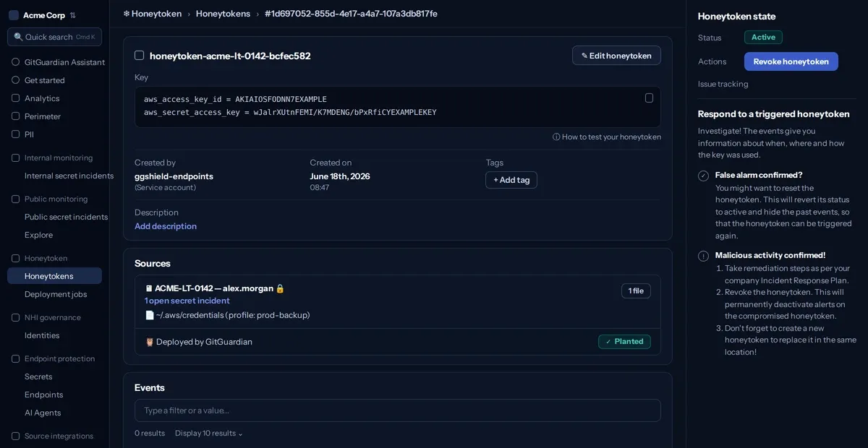Click the Analytics sidebar icon
Image resolution: width=868 pixels, height=448 pixels.
coord(16,98)
